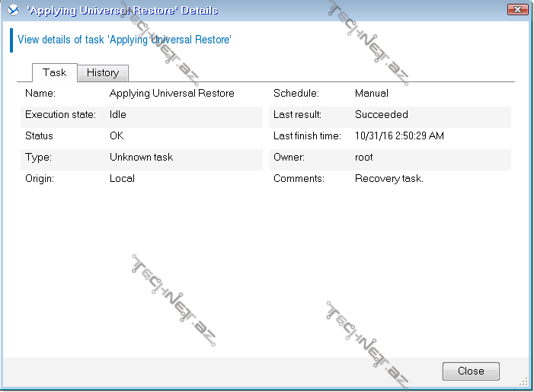Close the dialog with the red X button
The height and width of the screenshot is (392, 534).
tap(516, 10)
